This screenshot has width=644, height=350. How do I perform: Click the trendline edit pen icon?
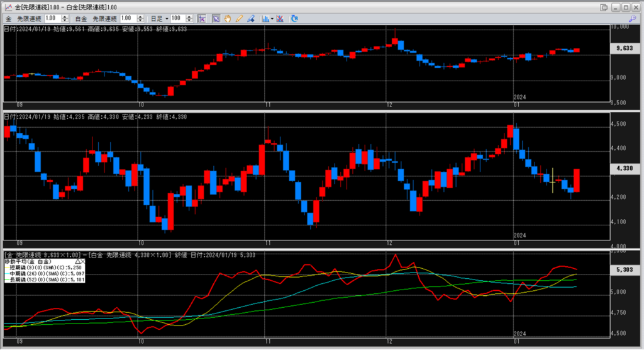tap(250, 19)
